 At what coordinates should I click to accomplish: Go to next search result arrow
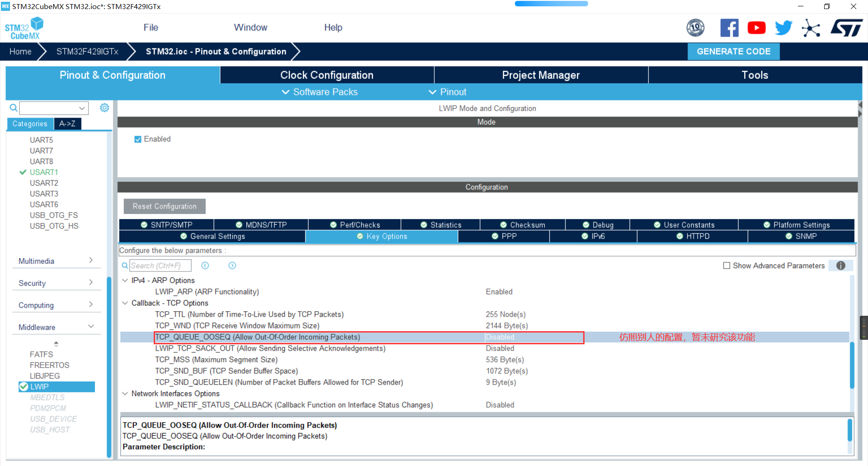point(232,266)
